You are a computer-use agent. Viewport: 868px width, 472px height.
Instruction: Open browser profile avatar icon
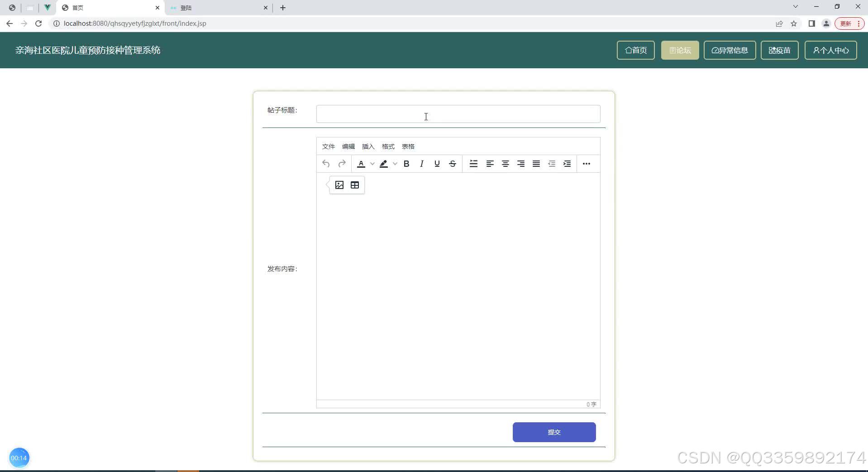[x=826, y=24]
